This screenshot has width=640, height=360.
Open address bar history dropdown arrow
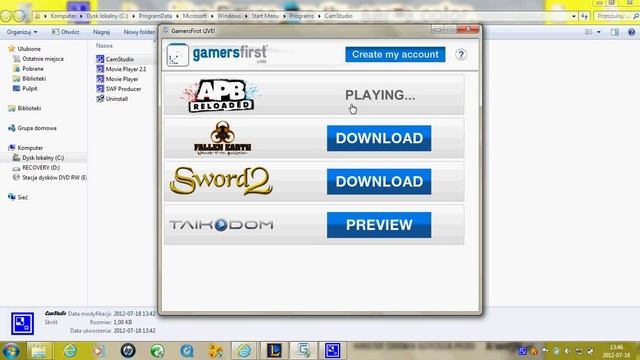[574, 16]
